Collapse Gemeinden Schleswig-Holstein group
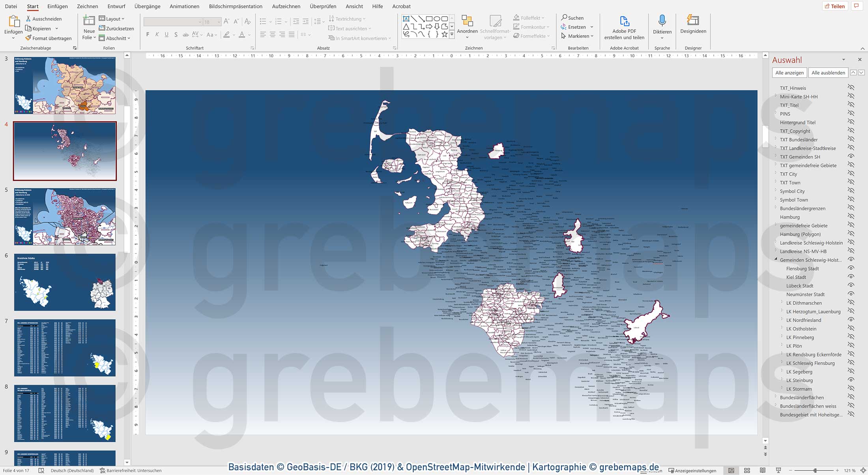This screenshot has height=475, width=868. pos(776,260)
